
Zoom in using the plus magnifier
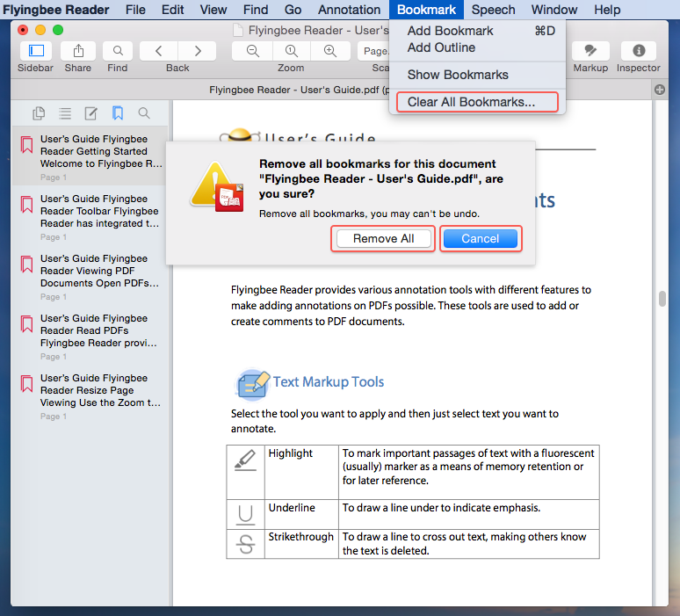(330, 51)
